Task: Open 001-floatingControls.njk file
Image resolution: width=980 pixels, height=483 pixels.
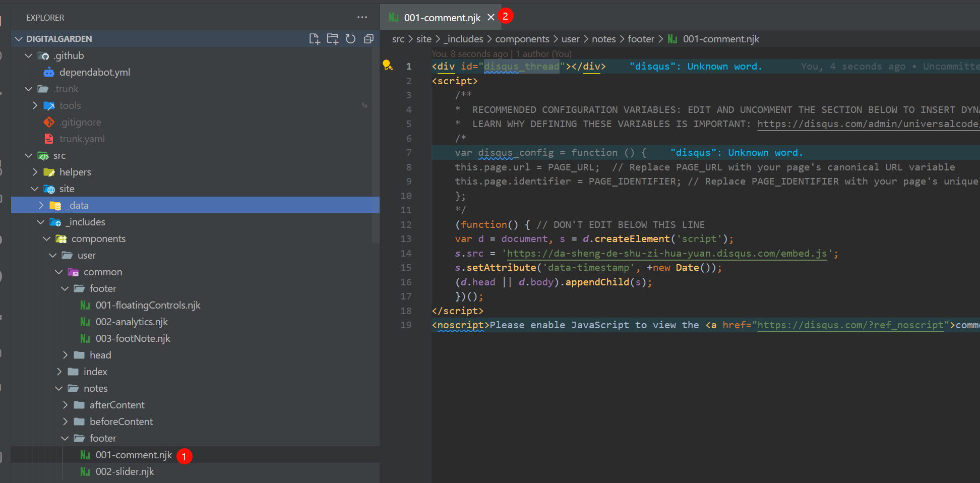Action: pyautogui.click(x=148, y=305)
